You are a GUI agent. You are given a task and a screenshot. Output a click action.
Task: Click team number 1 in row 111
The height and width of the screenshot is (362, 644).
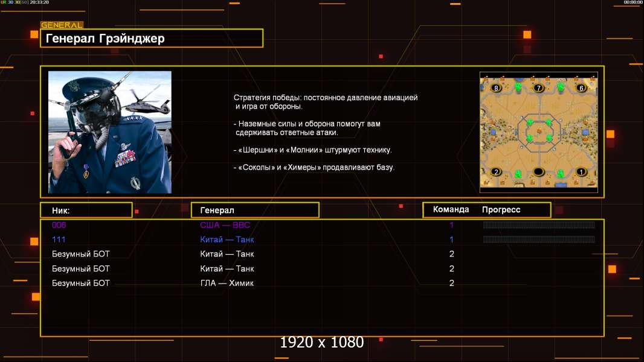click(x=451, y=240)
